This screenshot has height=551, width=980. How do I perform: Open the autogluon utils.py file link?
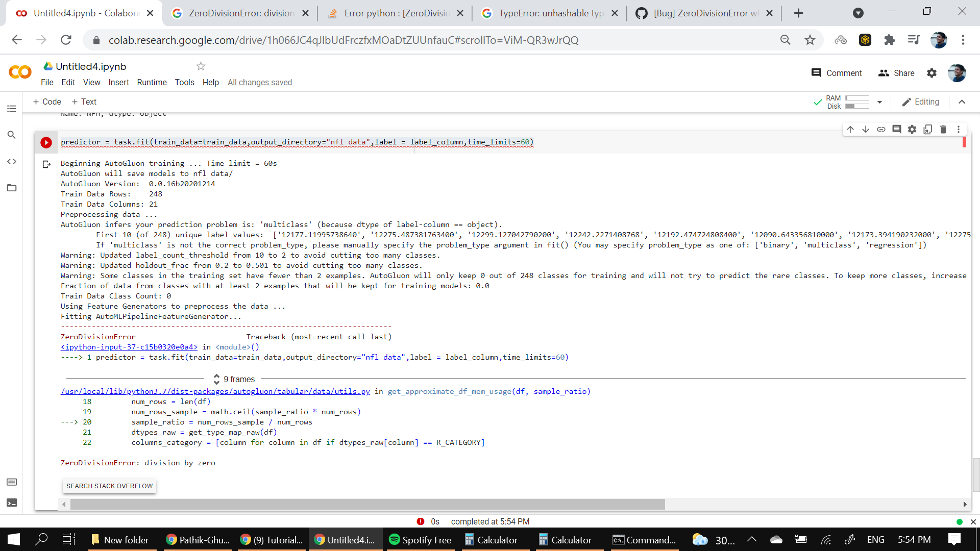[215, 391]
